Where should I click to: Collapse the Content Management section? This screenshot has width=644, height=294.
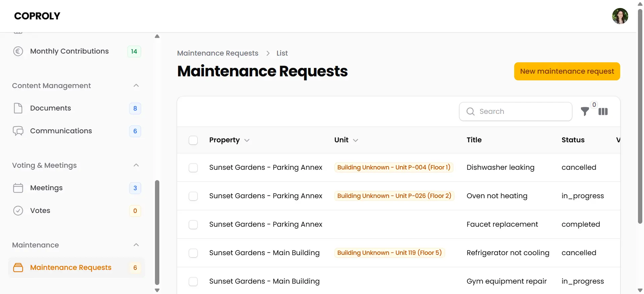point(136,86)
